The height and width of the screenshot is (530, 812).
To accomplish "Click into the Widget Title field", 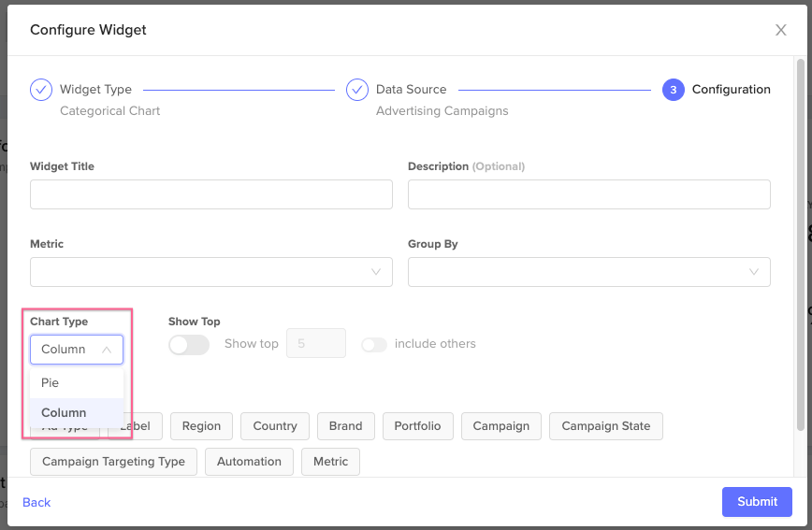I will pos(211,194).
